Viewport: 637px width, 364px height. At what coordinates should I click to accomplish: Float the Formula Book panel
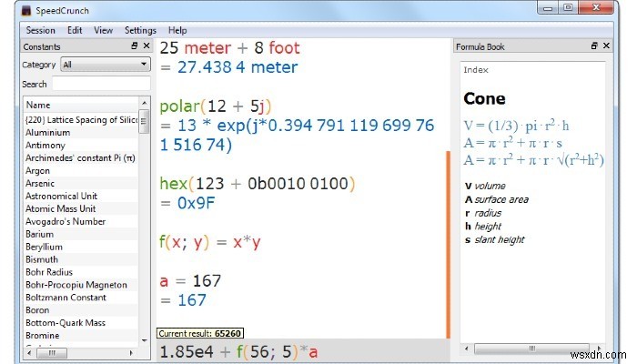594,45
